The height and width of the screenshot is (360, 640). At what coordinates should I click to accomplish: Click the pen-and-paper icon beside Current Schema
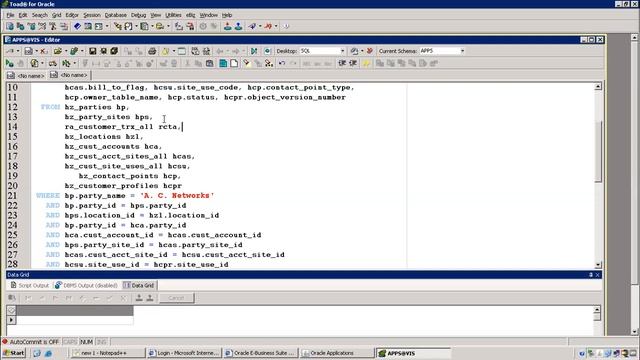[354, 51]
